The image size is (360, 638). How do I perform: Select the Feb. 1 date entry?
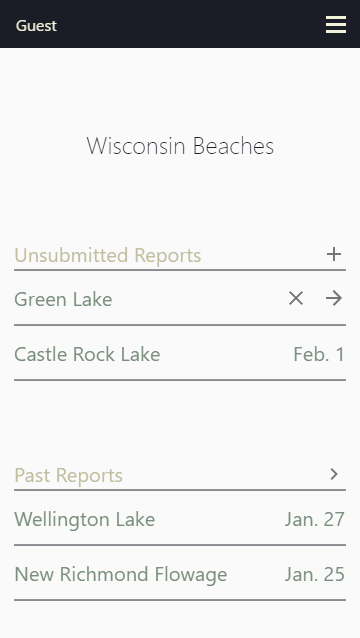pyautogui.click(x=319, y=354)
